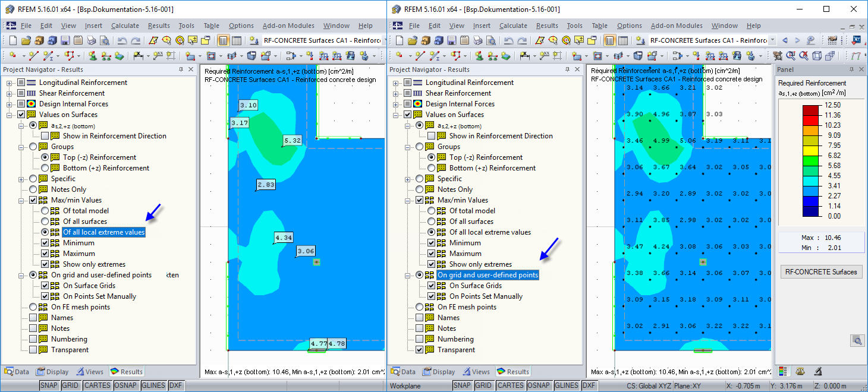
Task: Switch to the Display tab in left navigator
Action: click(52, 372)
